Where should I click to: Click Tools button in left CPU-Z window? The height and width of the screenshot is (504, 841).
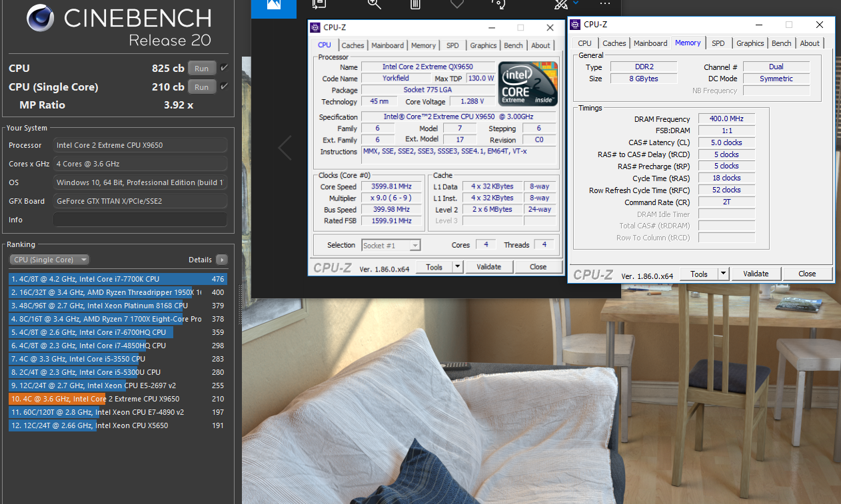point(434,267)
